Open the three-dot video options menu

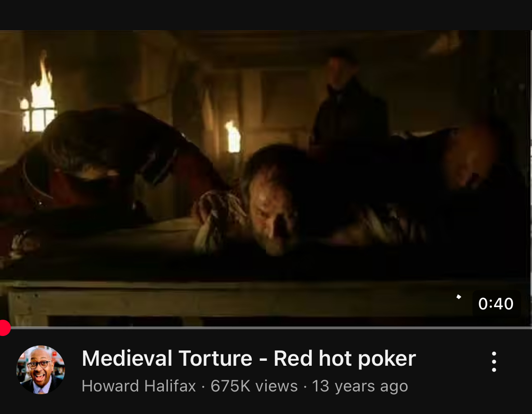click(494, 362)
